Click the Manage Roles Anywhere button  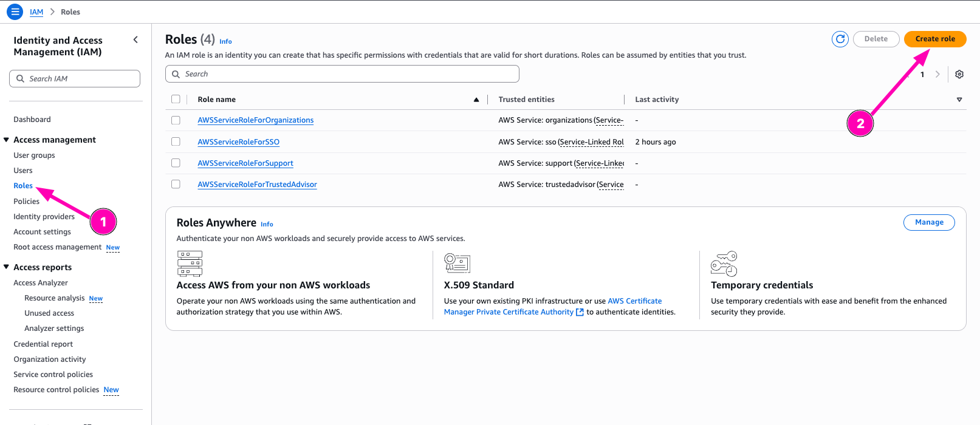929,222
